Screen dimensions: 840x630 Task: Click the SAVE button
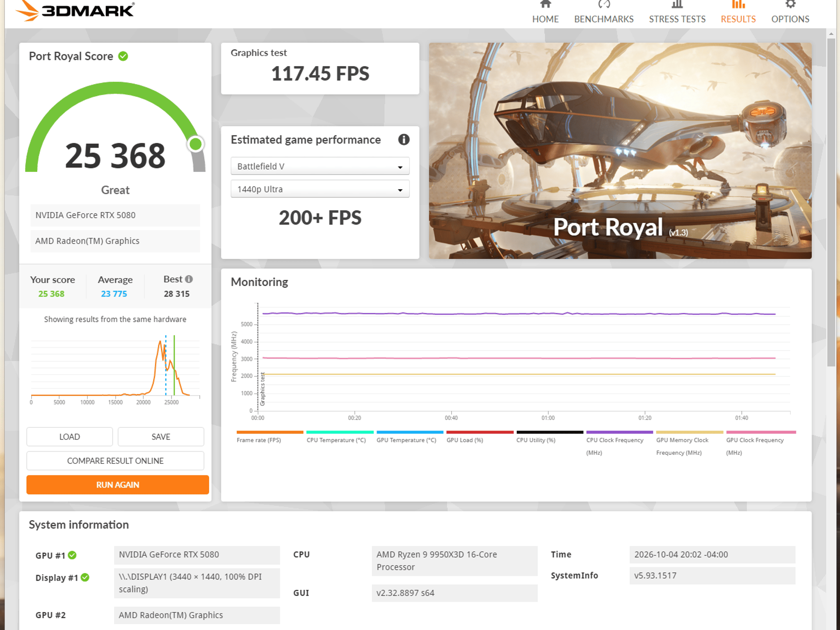coord(161,437)
